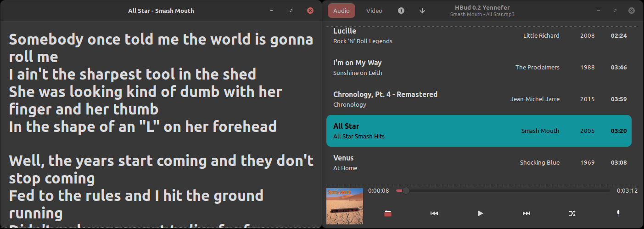
Task: Click the lyrics window title All Star - Smash Mouth
Action: pos(161,11)
